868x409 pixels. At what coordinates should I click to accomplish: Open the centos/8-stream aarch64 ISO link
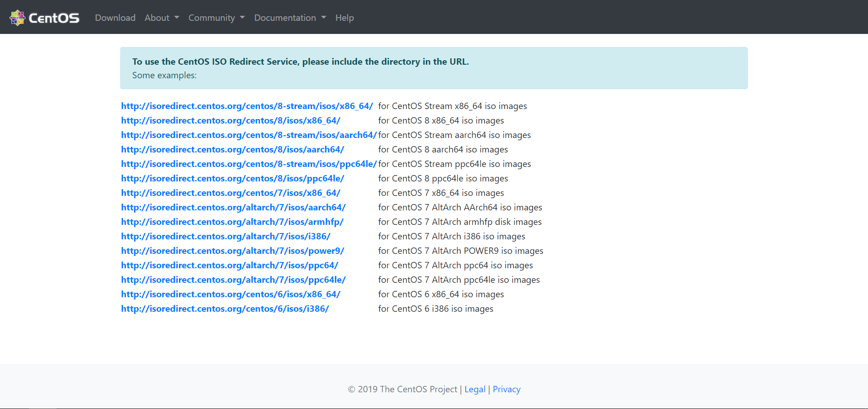click(249, 135)
